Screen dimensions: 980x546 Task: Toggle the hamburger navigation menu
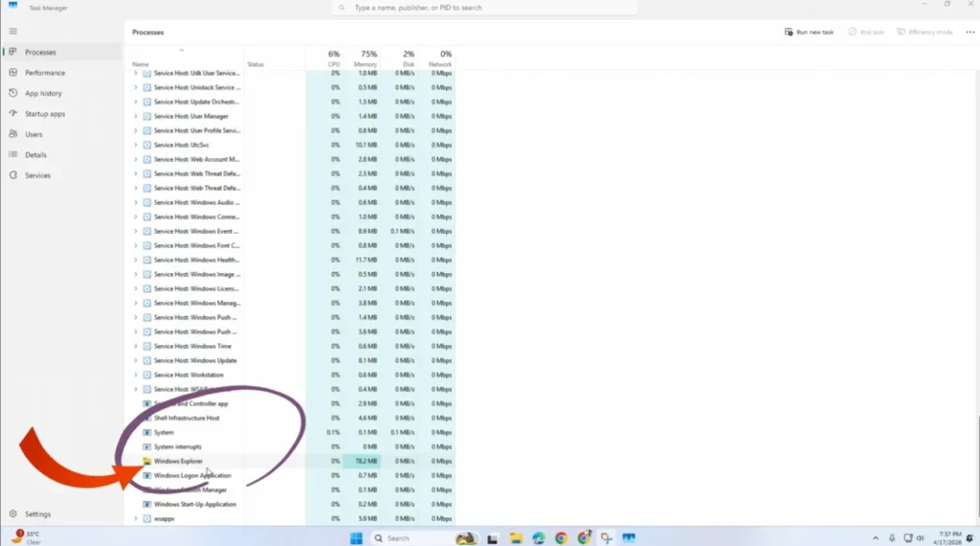(13, 32)
